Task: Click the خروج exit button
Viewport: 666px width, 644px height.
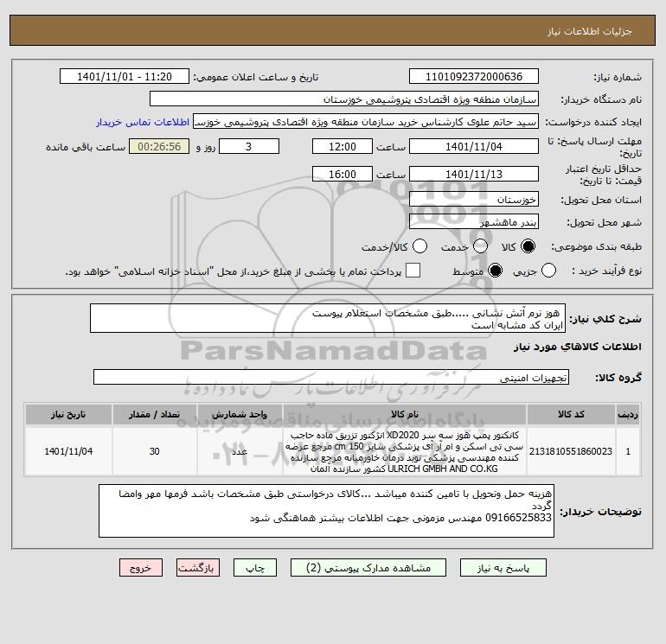Action: (x=141, y=568)
